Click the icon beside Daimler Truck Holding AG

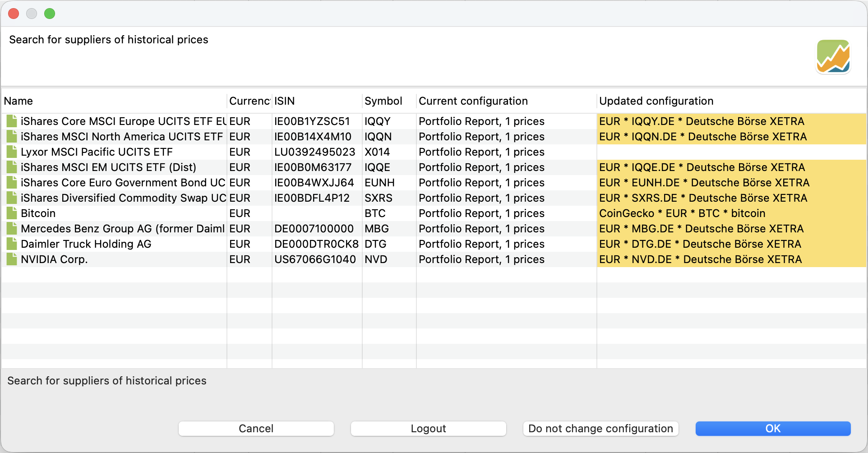pos(12,244)
